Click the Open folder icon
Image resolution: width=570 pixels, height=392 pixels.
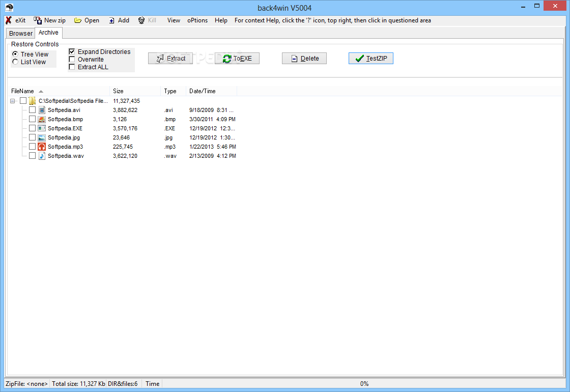coord(77,20)
